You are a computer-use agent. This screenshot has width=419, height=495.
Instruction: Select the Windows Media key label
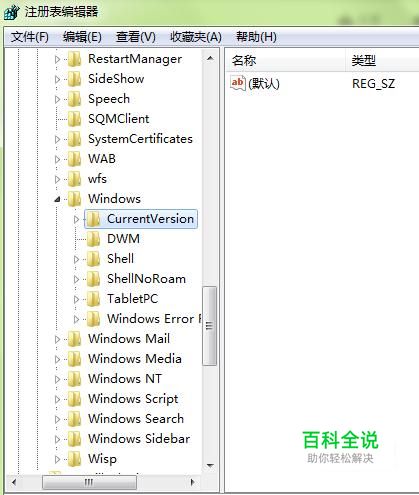click(135, 359)
